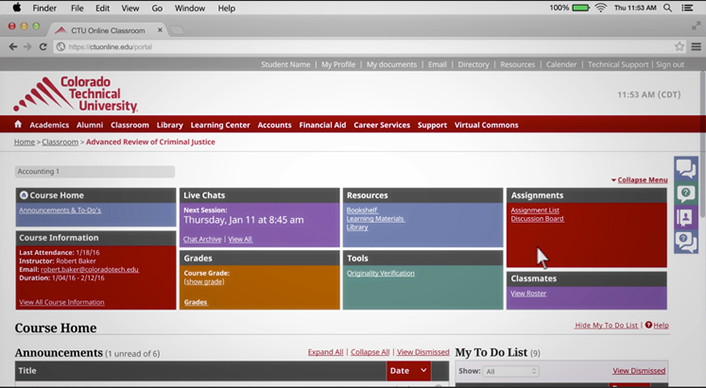Click the Course Home circle icon
The image size is (706, 388).
[x=24, y=195]
